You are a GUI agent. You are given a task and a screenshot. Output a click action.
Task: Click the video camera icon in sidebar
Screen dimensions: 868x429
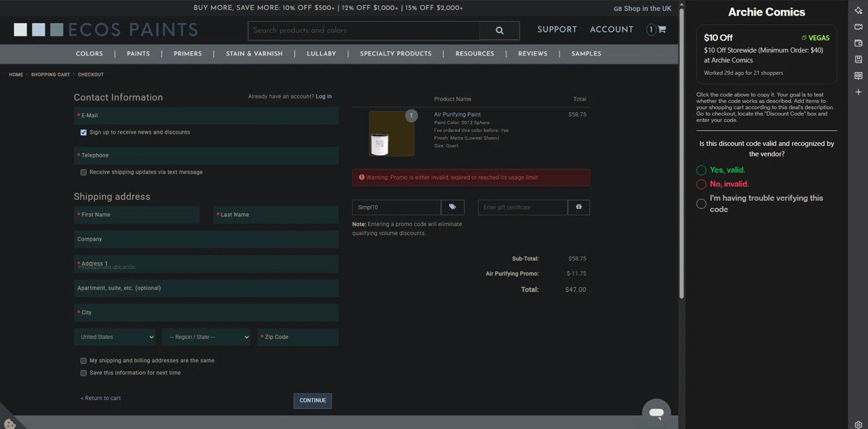(x=858, y=27)
